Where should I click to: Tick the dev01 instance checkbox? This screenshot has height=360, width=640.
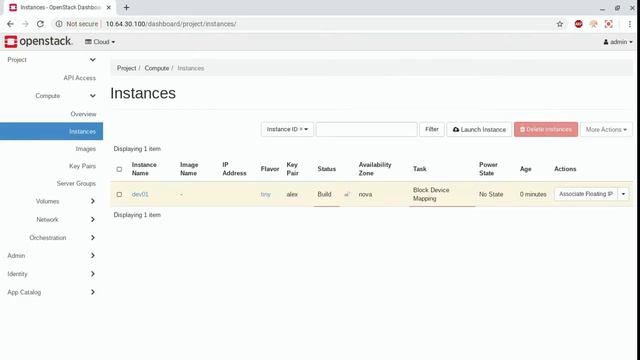tap(119, 194)
